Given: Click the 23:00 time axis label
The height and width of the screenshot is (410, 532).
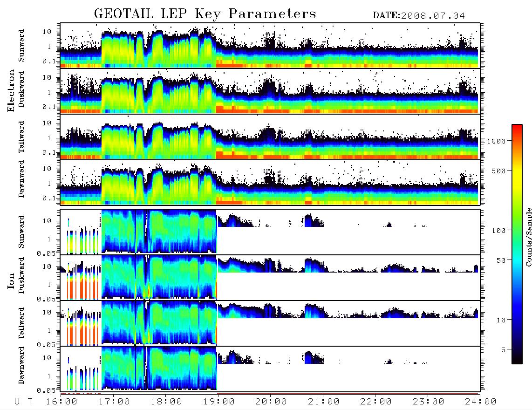Looking at the screenshot, I should 429,402.
